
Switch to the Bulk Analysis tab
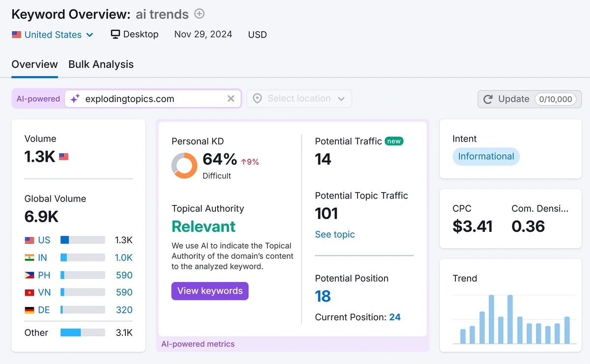click(101, 64)
